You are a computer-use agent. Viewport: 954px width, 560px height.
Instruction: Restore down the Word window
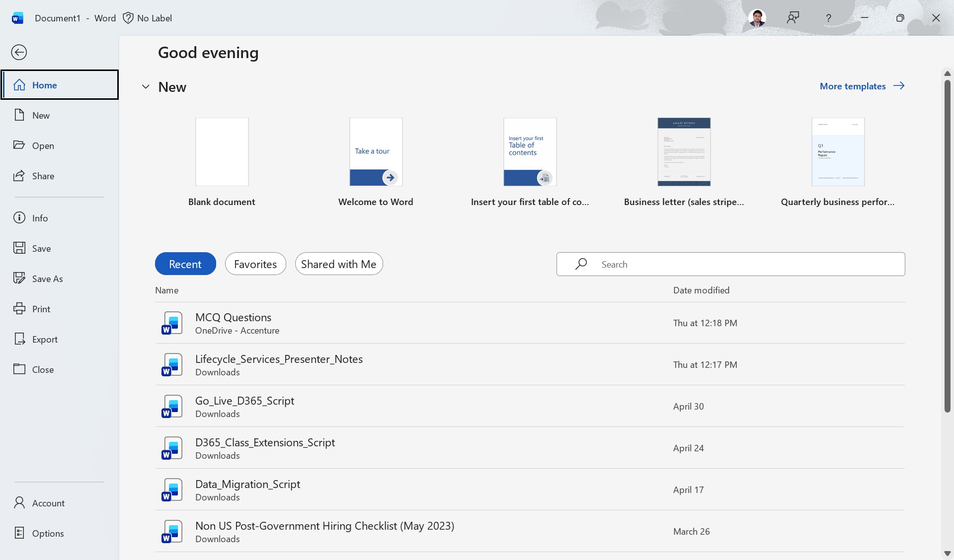click(x=900, y=18)
